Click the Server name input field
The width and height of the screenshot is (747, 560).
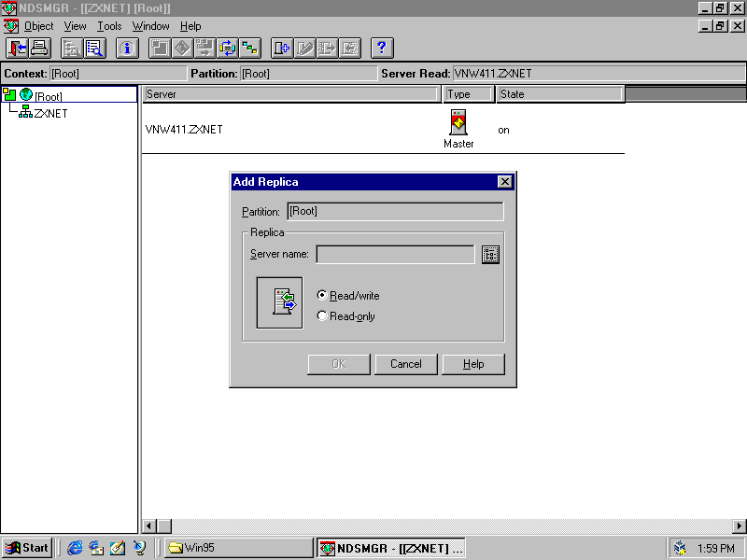[x=395, y=254]
